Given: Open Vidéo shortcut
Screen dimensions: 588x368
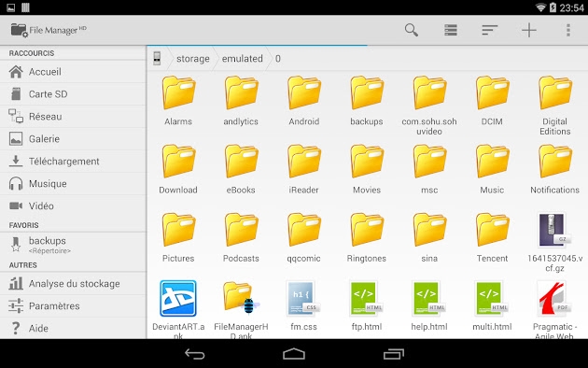Looking at the screenshot, I should pos(73,205).
